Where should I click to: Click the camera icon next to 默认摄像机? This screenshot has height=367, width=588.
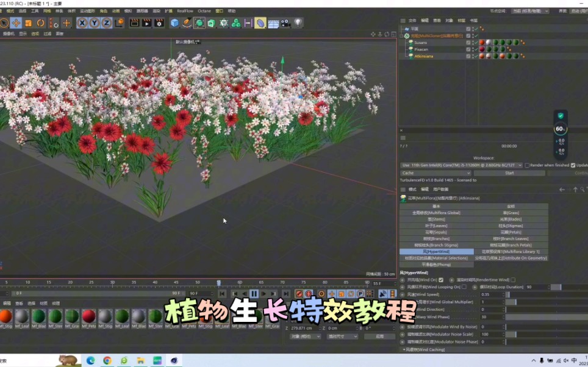(x=198, y=41)
